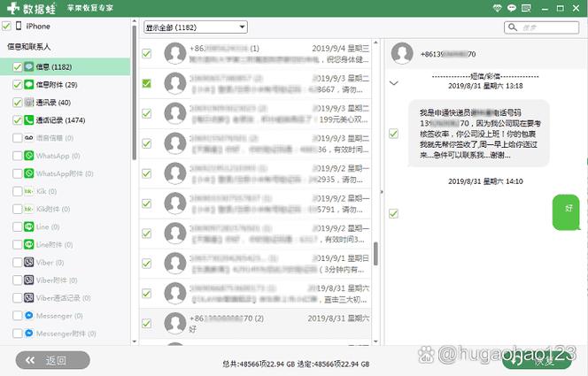Select the 信息 (1182) messages icon
Image resolution: width=588 pixels, height=376 pixels.
pos(29,66)
